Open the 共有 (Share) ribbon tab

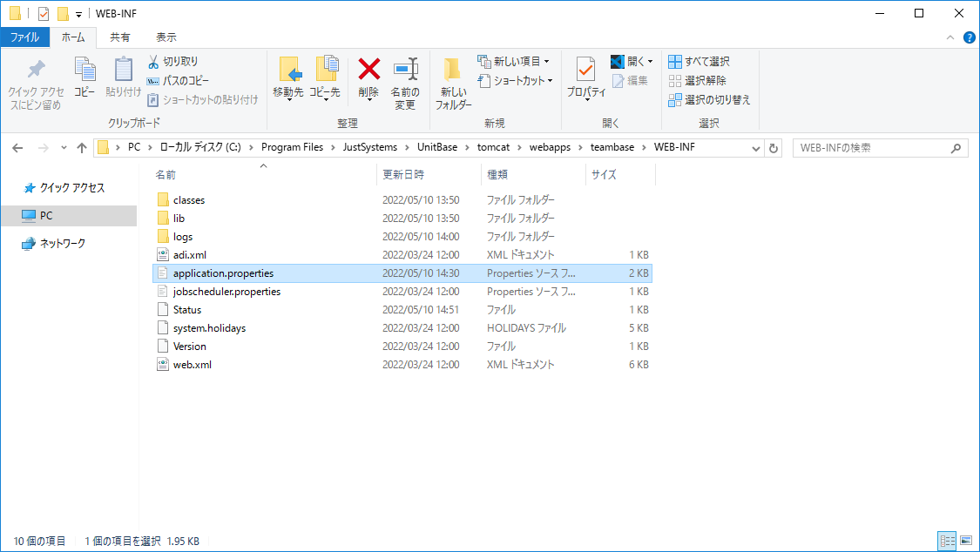click(120, 37)
